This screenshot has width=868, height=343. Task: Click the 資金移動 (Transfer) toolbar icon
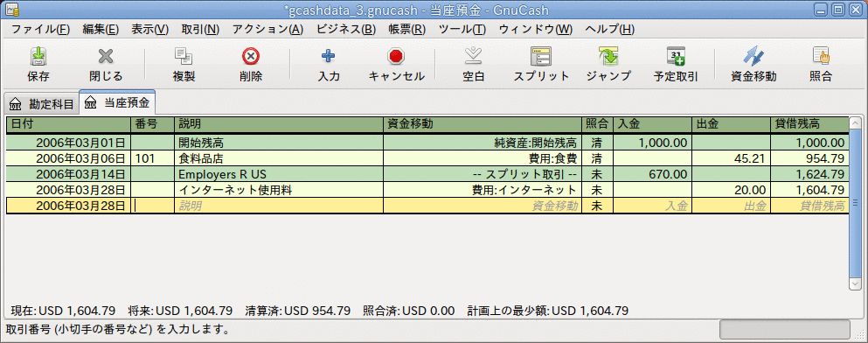[753, 56]
